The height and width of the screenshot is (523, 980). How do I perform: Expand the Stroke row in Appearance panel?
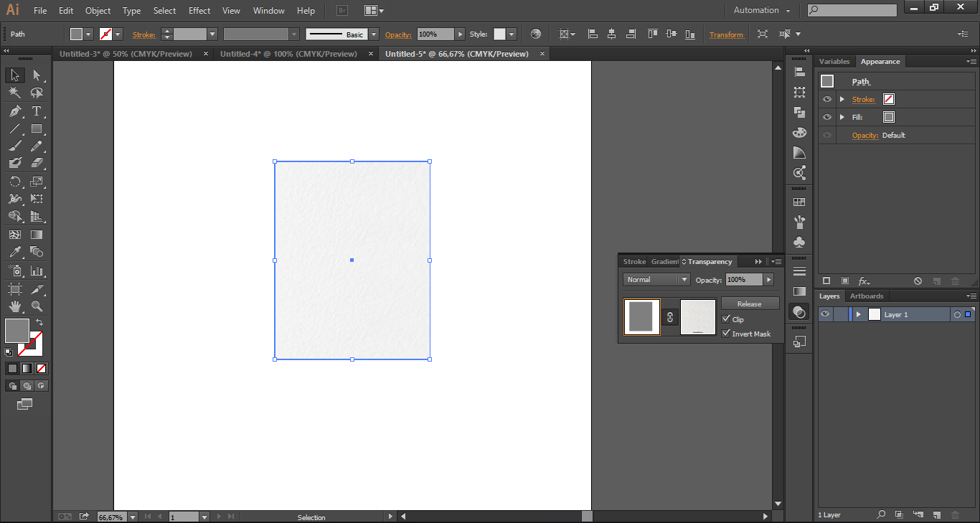pyautogui.click(x=842, y=99)
